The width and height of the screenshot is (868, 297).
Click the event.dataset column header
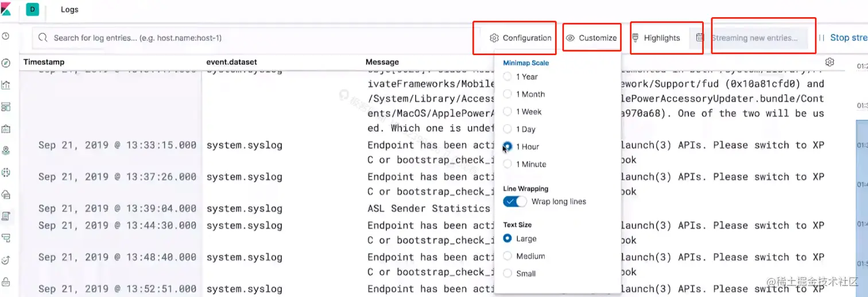point(232,62)
